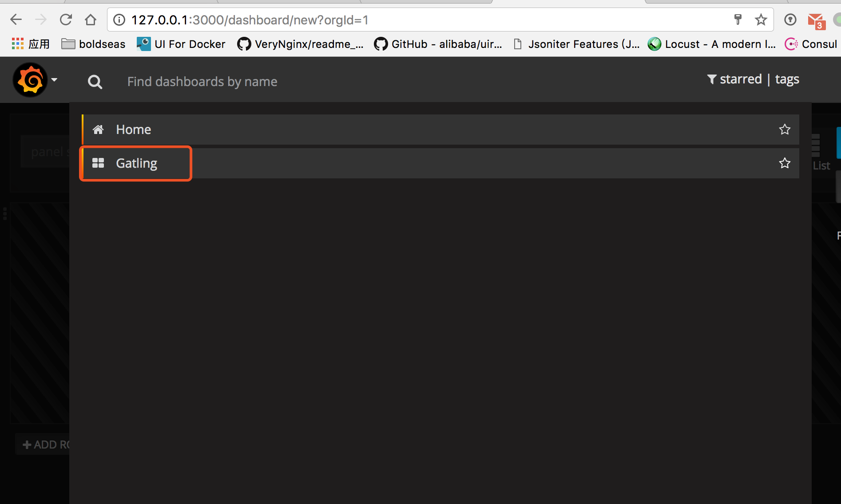Viewport: 841px width, 504px height.
Task: Open the Gatling dashboard entry
Action: coord(440,163)
